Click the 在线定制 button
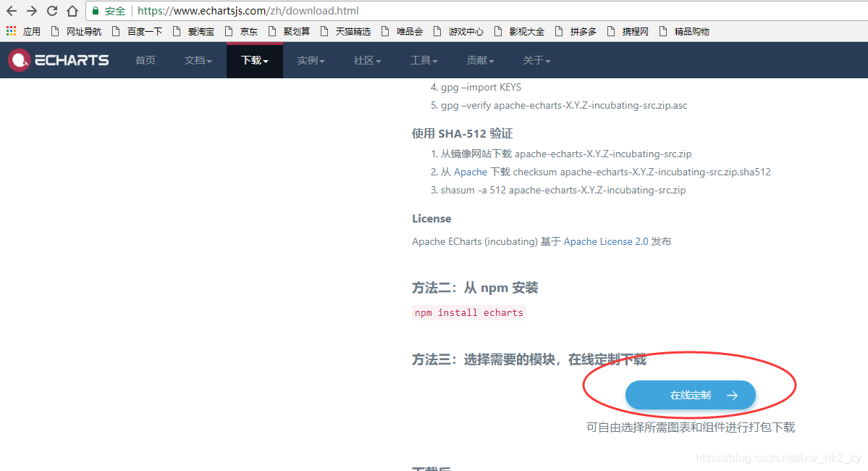The width and height of the screenshot is (868, 471). pyautogui.click(x=691, y=395)
